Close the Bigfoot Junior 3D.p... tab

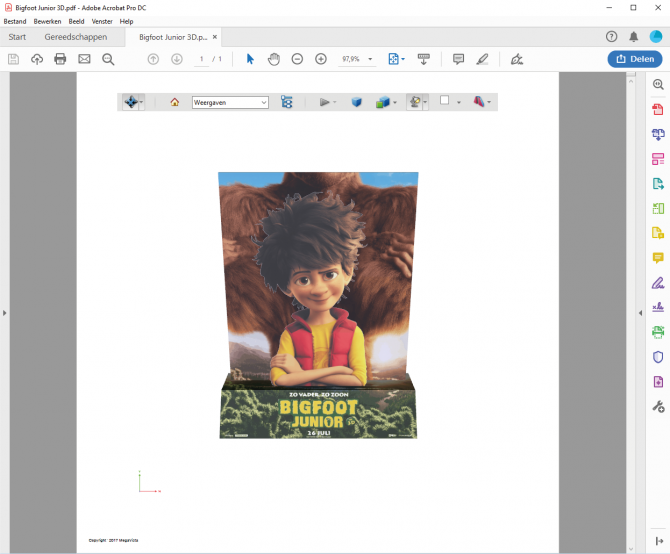(215, 37)
